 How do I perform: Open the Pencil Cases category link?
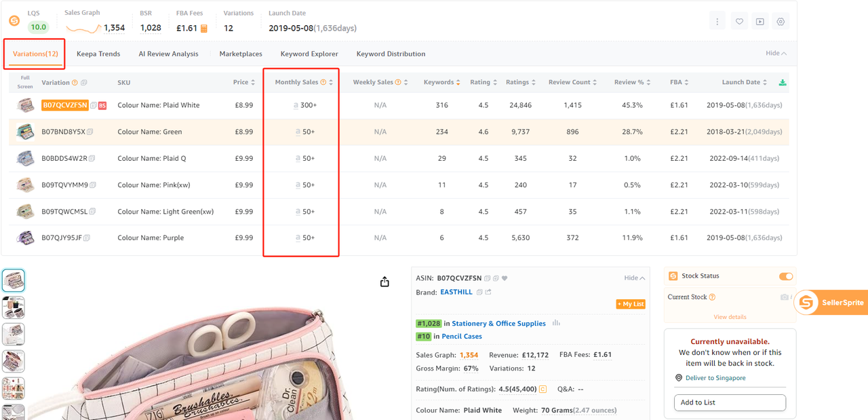coord(462,337)
